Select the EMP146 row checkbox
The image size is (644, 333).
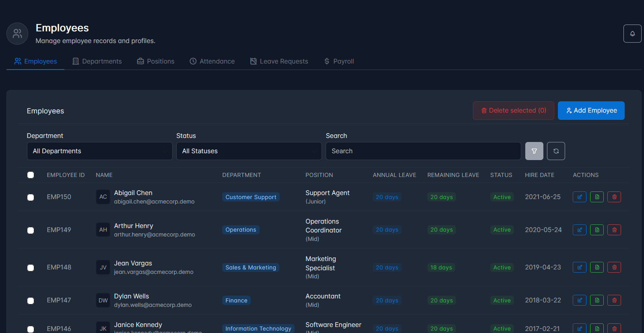tap(31, 329)
